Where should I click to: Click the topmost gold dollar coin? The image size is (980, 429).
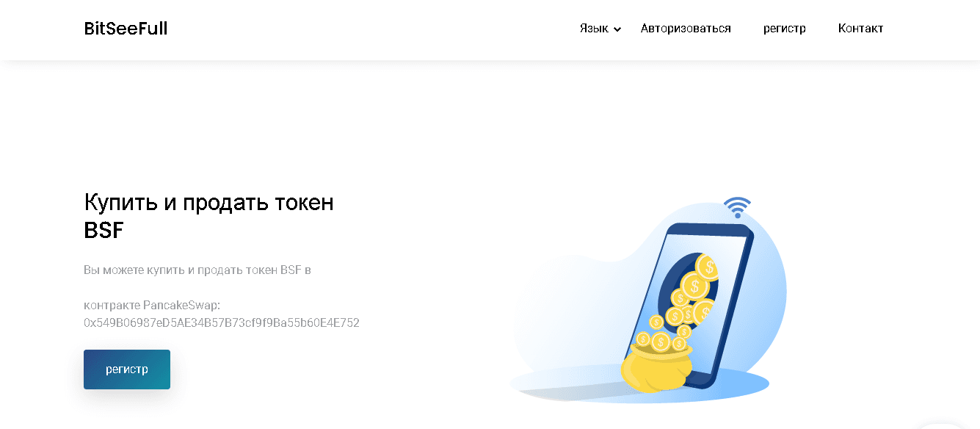707,267
